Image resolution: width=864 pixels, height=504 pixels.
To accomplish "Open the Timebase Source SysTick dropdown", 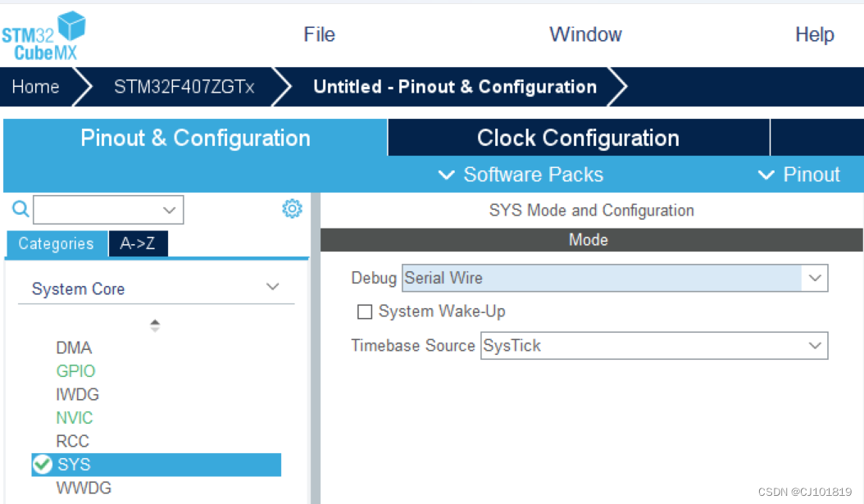I will [x=654, y=345].
